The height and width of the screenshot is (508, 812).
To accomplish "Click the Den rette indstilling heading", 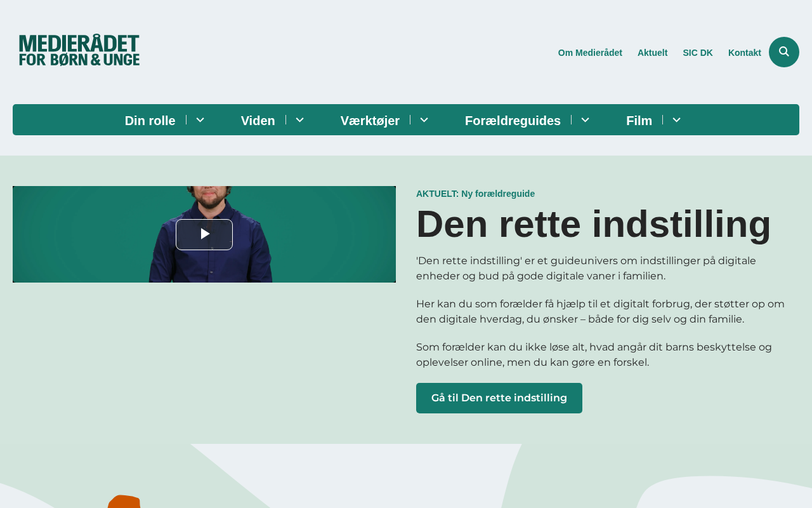I will 594,224.
